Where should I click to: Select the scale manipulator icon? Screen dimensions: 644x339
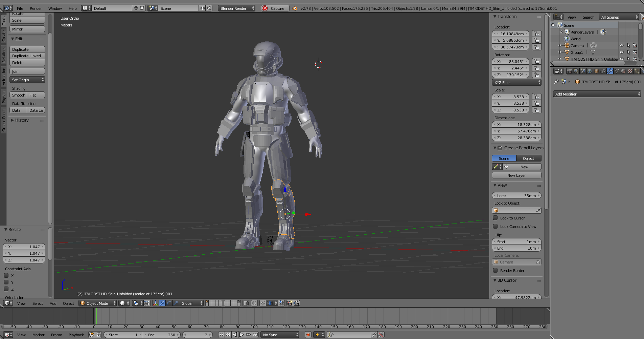tap(176, 303)
